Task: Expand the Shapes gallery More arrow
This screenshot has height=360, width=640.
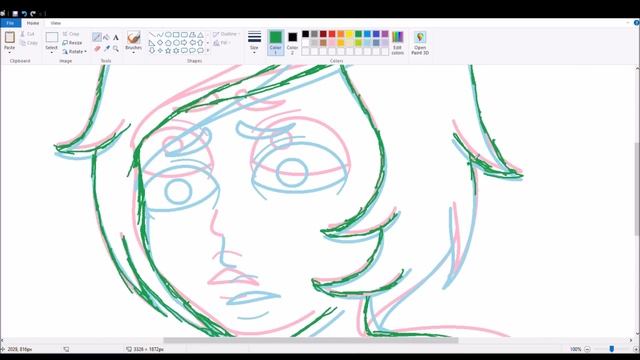Action: [208, 51]
